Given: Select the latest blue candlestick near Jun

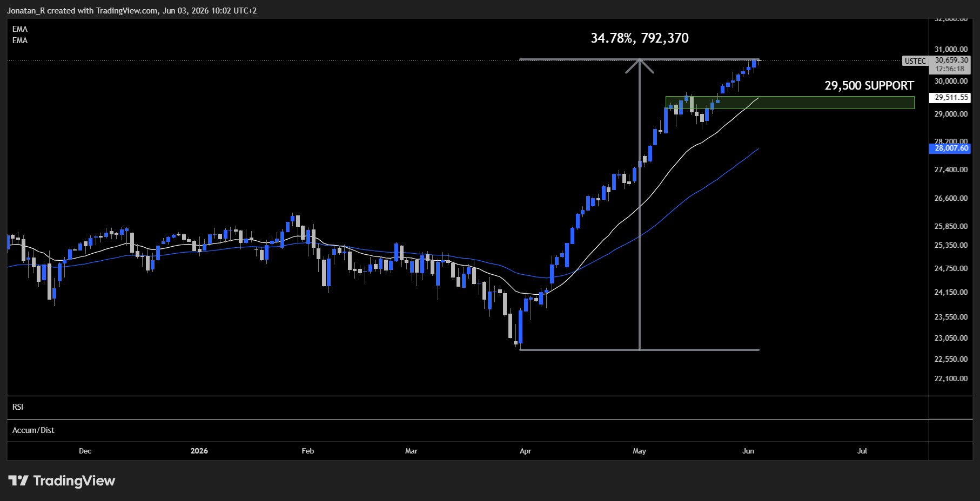Looking at the screenshot, I should tap(754, 64).
